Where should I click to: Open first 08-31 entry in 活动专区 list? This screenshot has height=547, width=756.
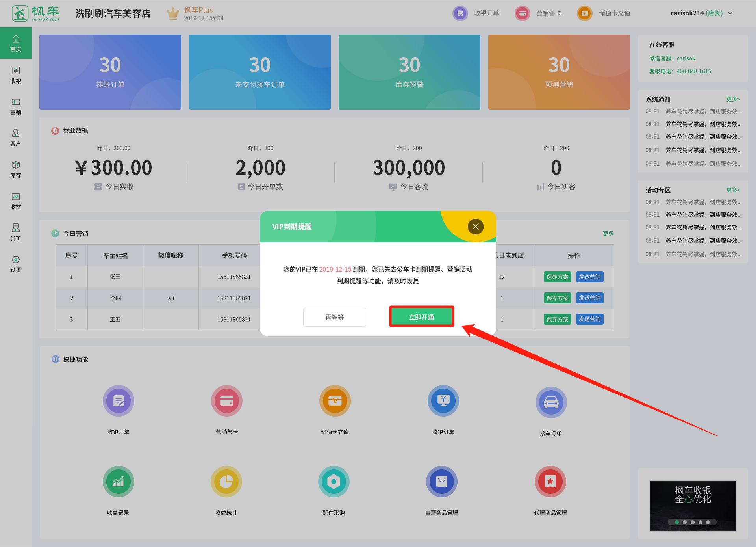coord(693,202)
